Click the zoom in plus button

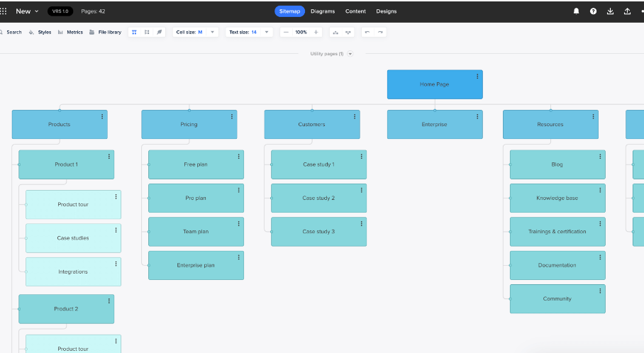point(316,32)
